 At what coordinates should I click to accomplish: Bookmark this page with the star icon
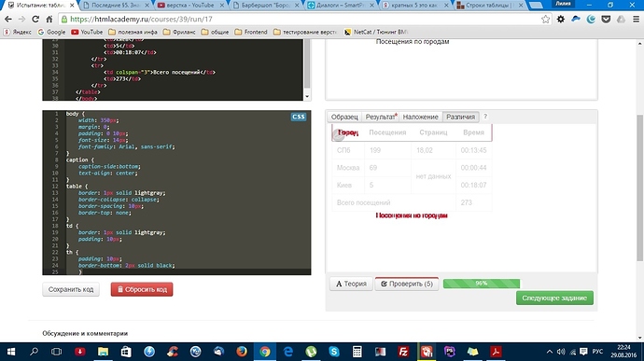pyautogui.click(x=545, y=20)
